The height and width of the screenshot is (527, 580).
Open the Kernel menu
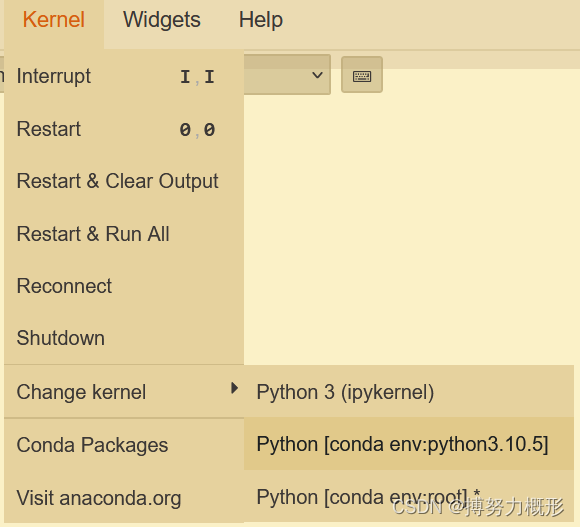coord(54,20)
